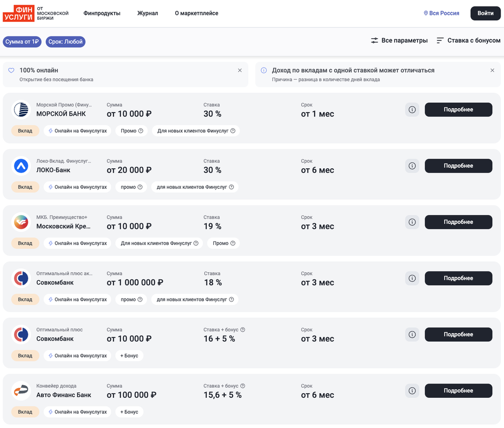This screenshot has width=504, height=428.
Task: Open the Вся Россия region selector
Action: pos(441,13)
